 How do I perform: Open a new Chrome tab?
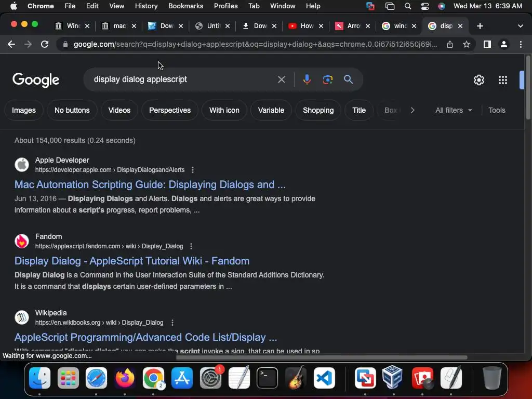coord(480,26)
